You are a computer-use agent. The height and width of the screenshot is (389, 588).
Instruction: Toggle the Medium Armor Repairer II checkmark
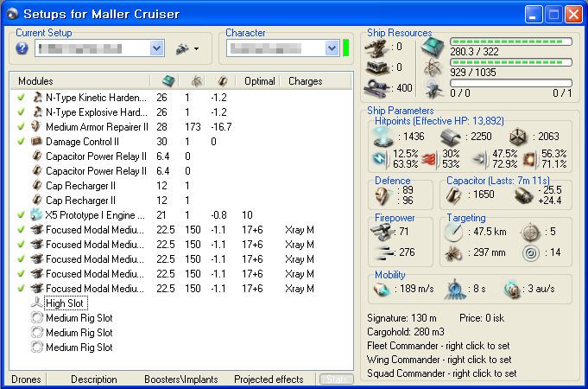click(x=21, y=126)
